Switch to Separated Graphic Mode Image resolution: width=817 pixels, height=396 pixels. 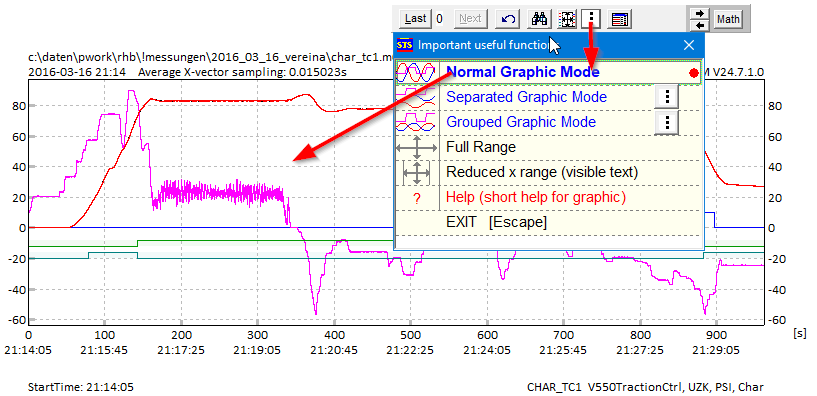[526, 97]
